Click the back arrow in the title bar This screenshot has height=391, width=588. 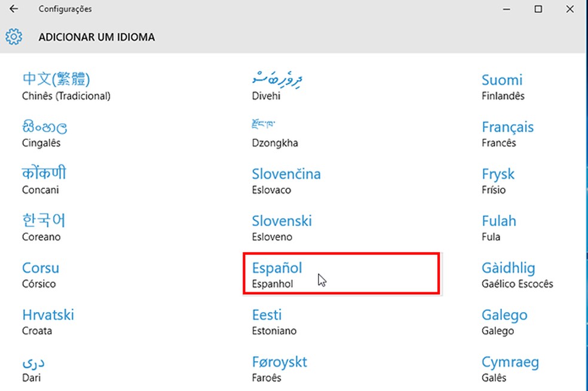[14, 9]
